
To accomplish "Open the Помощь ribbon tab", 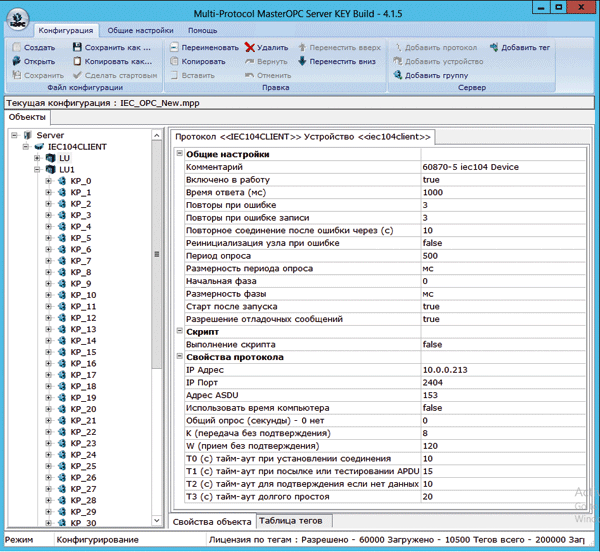I will click(202, 30).
